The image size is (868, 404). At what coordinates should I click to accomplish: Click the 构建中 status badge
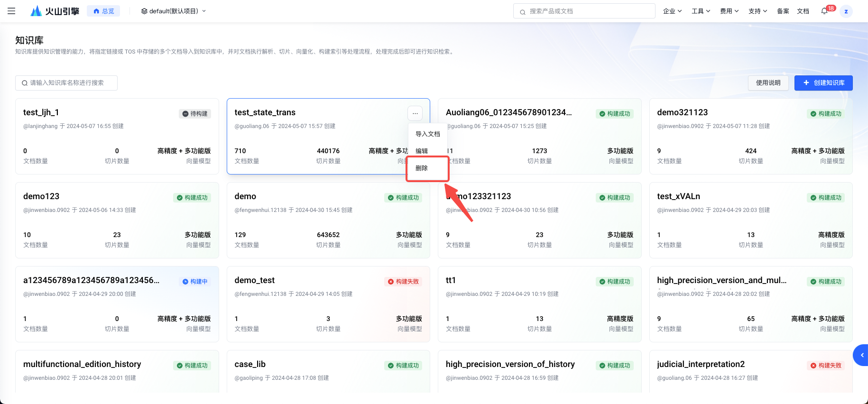coord(195,282)
